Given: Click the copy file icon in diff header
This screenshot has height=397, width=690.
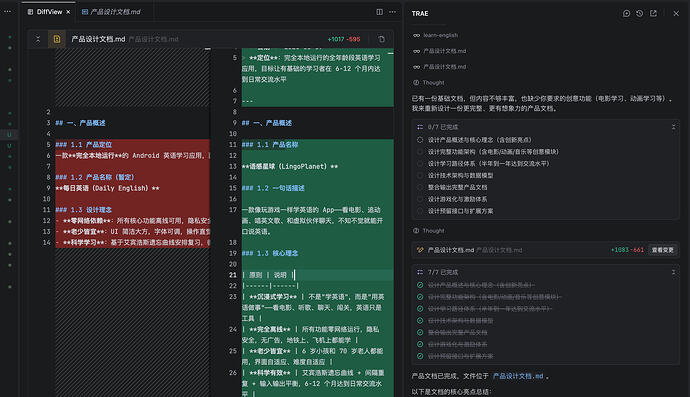Looking at the screenshot, I should pos(382,39).
